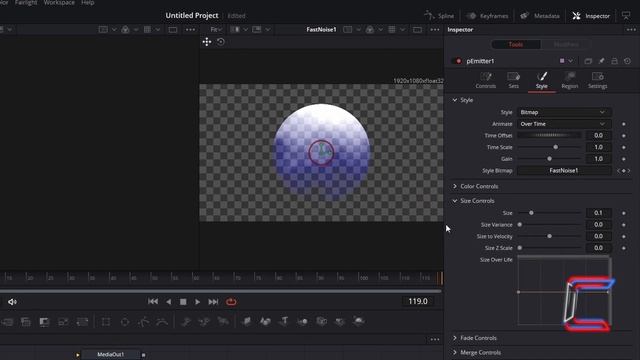Collapse the Style section
640x360 pixels.
tap(455, 100)
